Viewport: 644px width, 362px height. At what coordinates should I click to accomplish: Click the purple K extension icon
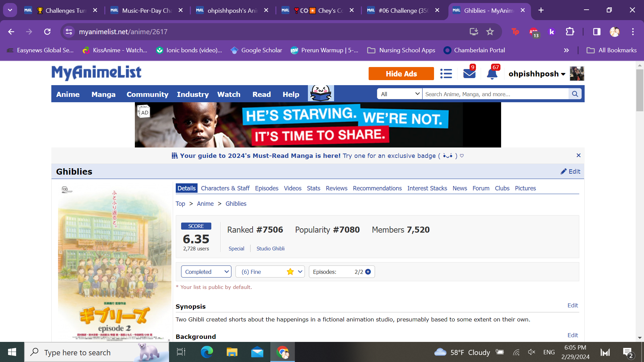pyautogui.click(x=552, y=32)
